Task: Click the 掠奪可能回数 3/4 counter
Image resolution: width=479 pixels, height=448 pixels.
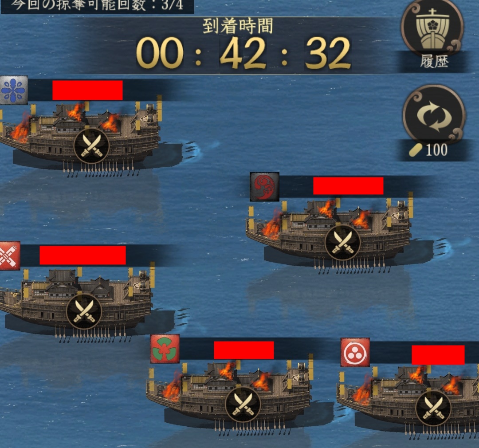Action: pos(97,5)
